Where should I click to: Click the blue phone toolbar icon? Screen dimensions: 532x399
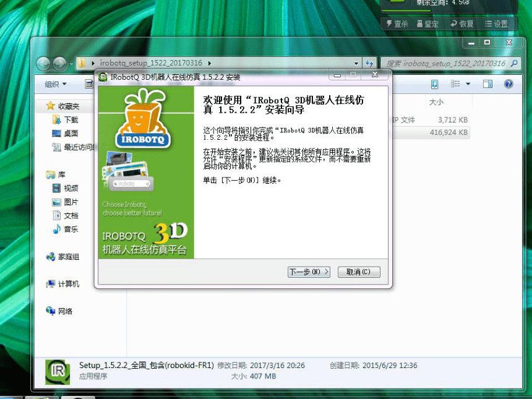click(x=434, y=84)
